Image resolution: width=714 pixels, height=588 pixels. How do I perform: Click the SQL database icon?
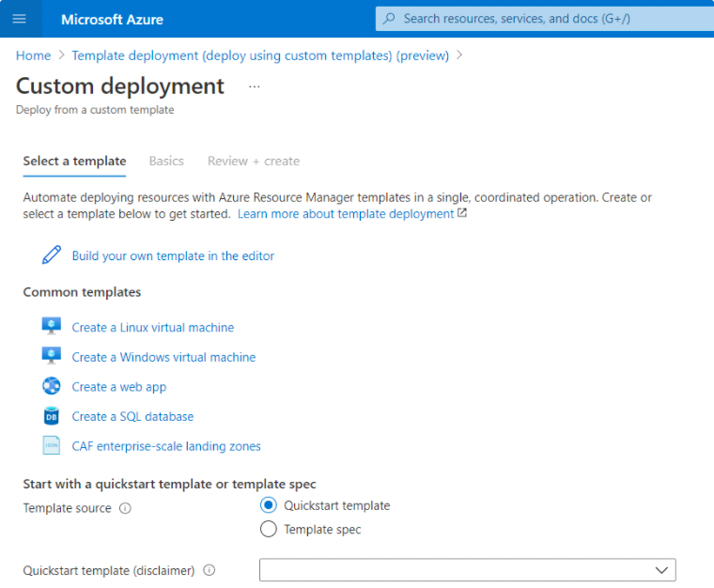pos(52,416)
